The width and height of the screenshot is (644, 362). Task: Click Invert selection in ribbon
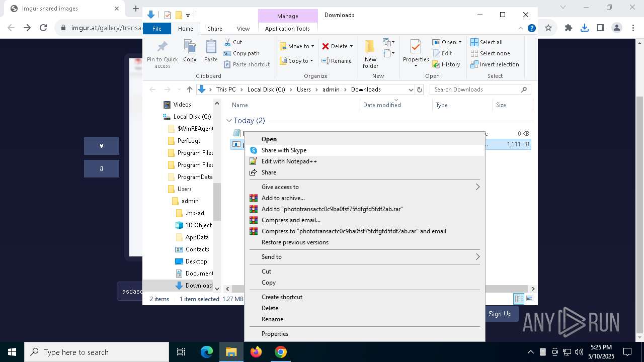(x=495, y=64)
